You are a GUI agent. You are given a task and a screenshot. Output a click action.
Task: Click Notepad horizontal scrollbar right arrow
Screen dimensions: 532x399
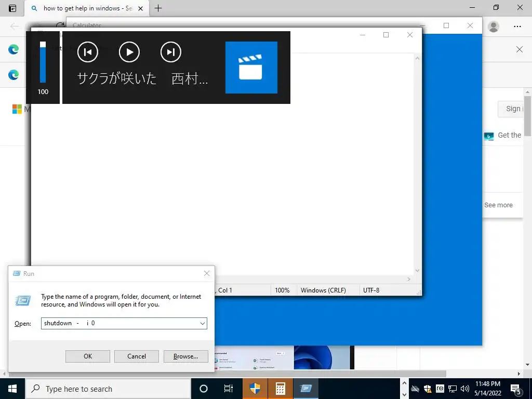(x=409, y=279)
